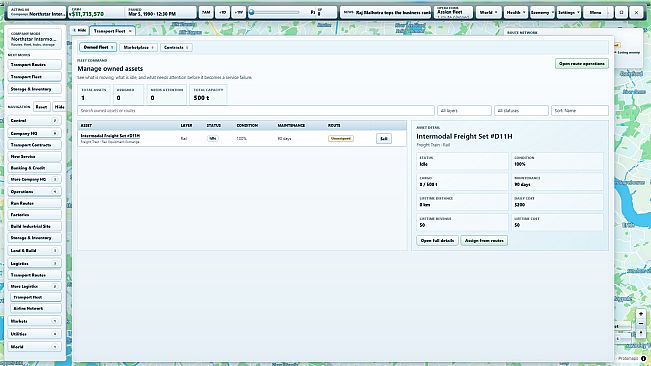
Task: Switch to the Owned fleet tab
Action: [x=98, y=47]
